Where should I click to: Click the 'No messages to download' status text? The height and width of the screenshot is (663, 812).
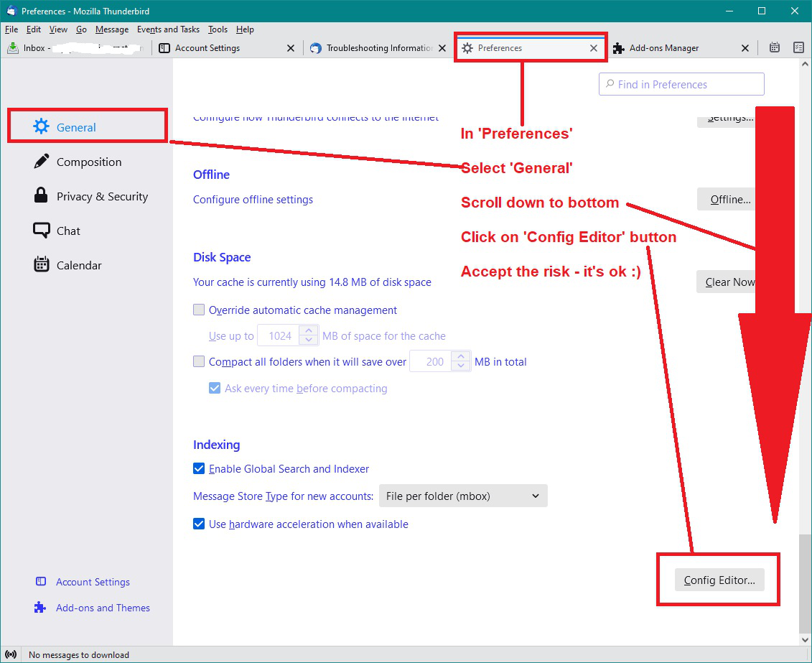(x=79, y=654)
